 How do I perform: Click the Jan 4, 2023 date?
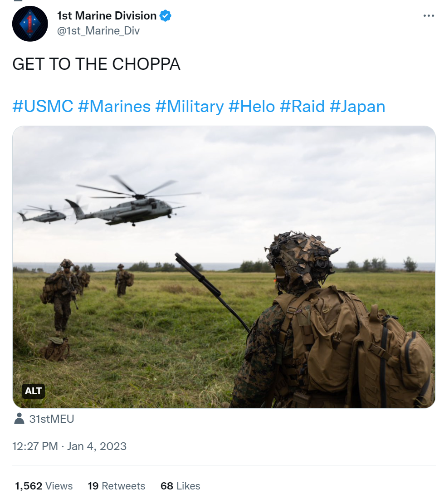pos(97,446)
